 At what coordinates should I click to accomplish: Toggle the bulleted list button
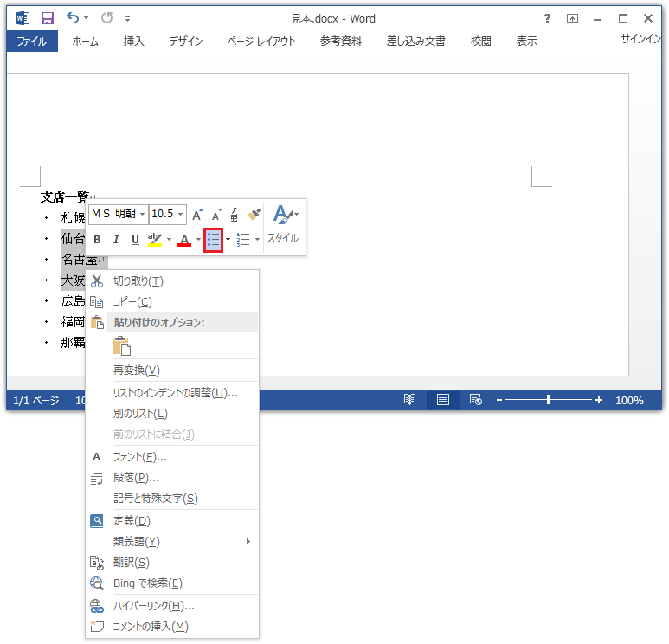tap(214, 240)
